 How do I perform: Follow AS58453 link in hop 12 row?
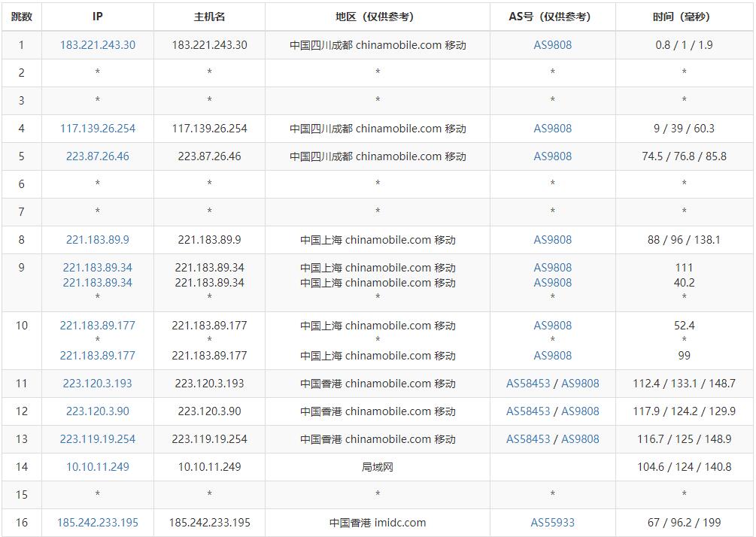click(x=528, y=411)
